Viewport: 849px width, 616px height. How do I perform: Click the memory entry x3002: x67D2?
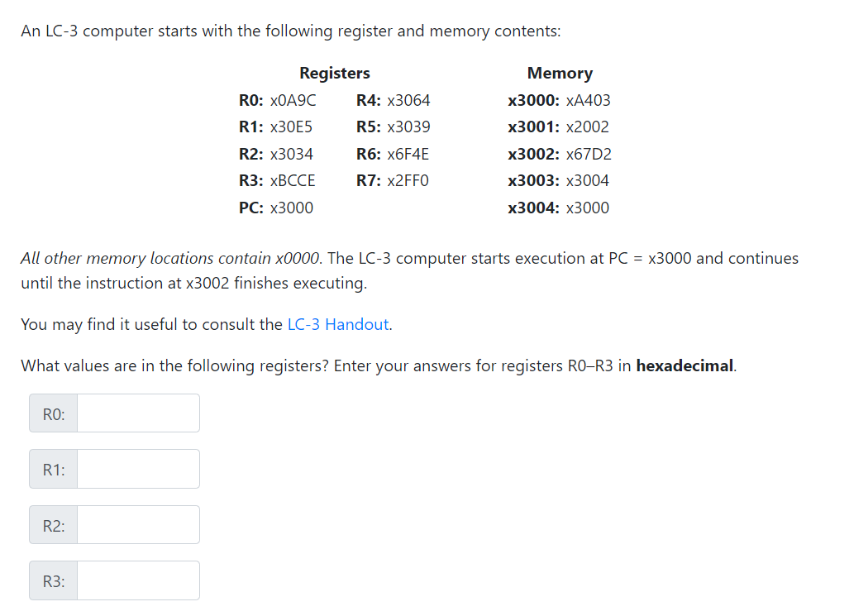pyautogui.click(x=559, y=154)
